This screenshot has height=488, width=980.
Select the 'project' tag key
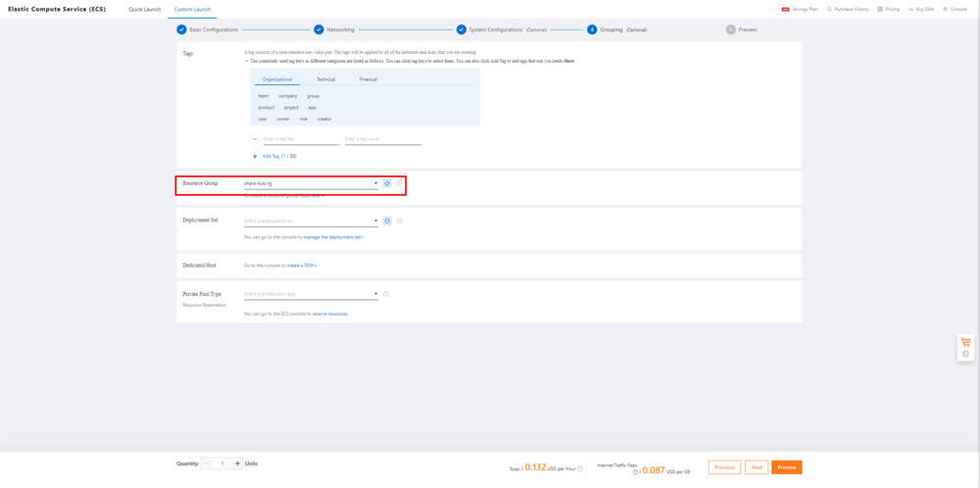click(x=291, y=108)
